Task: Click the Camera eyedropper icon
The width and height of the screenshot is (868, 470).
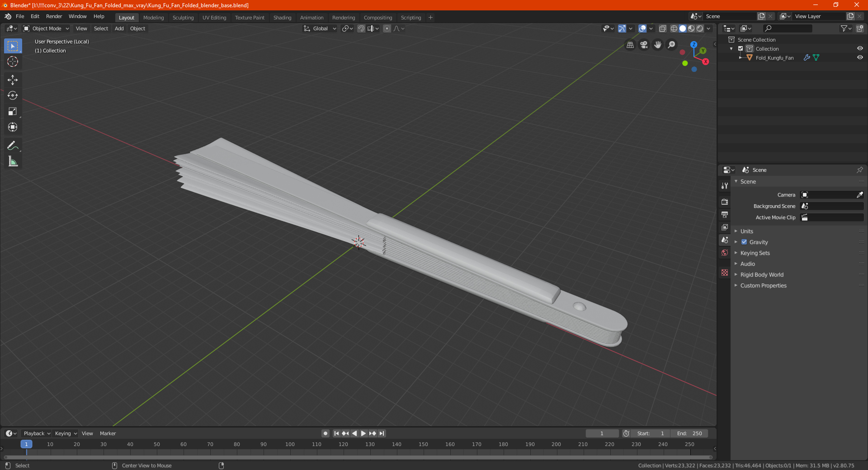Action: [859, 195]
